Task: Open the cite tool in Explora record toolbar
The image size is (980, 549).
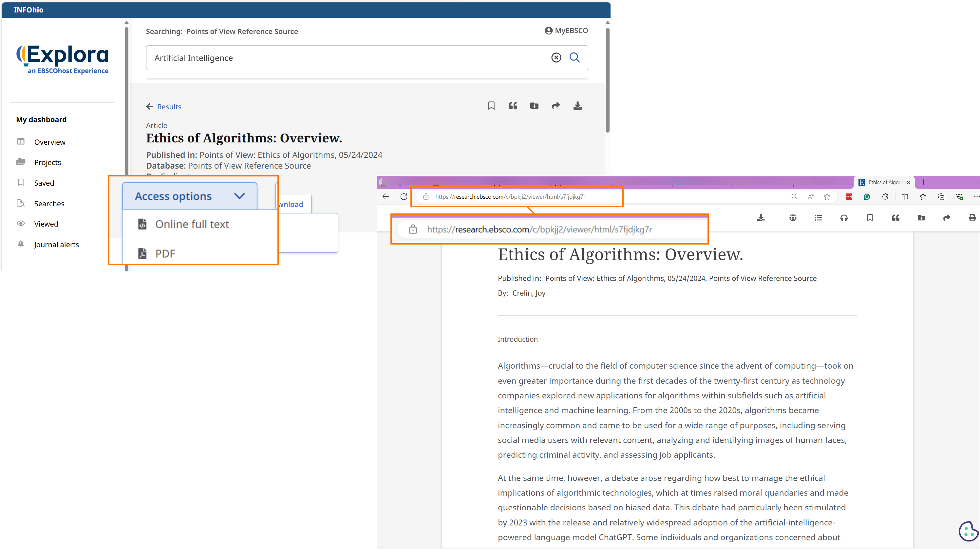Action: (513, 106)
